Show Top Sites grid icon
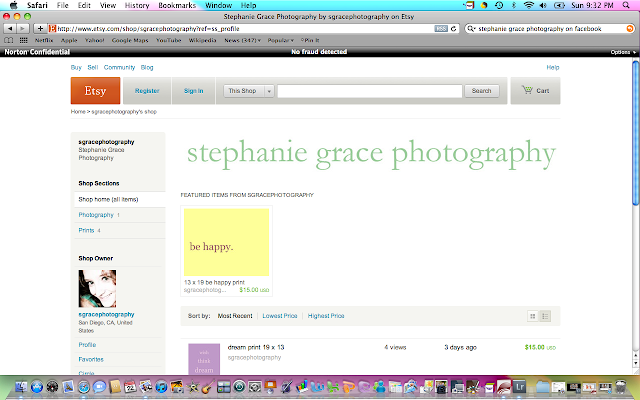 (x=24, y=40)
